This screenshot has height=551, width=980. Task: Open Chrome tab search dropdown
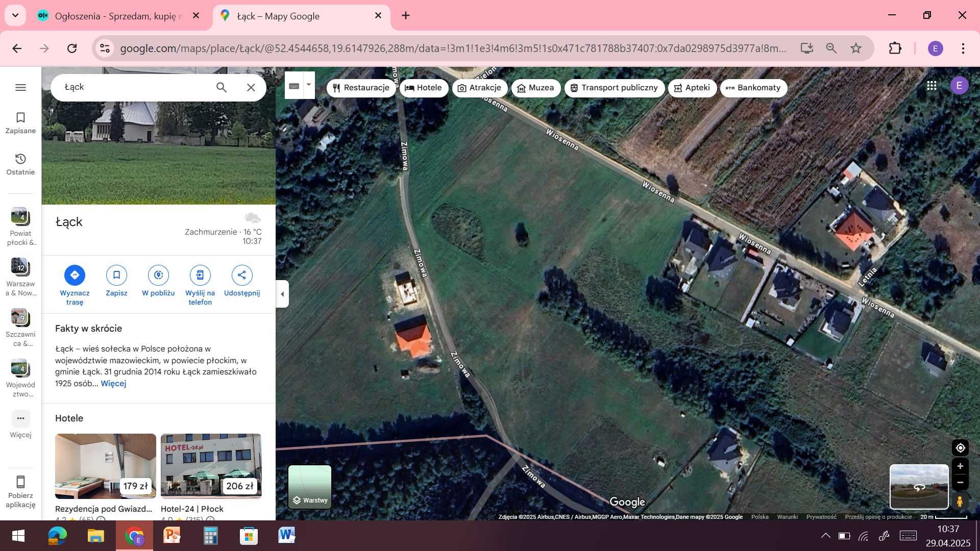tap(15, 15)
